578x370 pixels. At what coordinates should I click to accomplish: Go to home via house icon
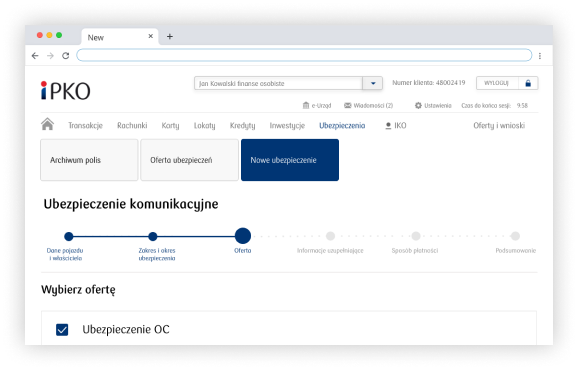pos(47,124)
